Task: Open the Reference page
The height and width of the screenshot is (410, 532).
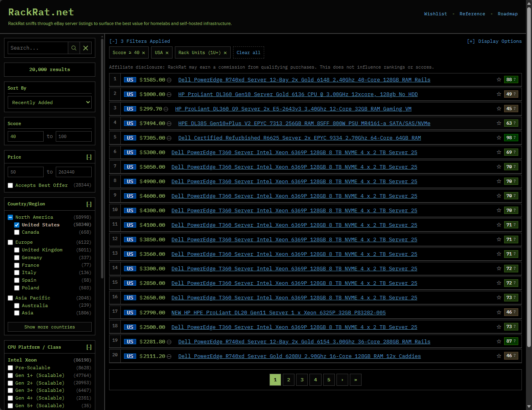Action: 472,14
